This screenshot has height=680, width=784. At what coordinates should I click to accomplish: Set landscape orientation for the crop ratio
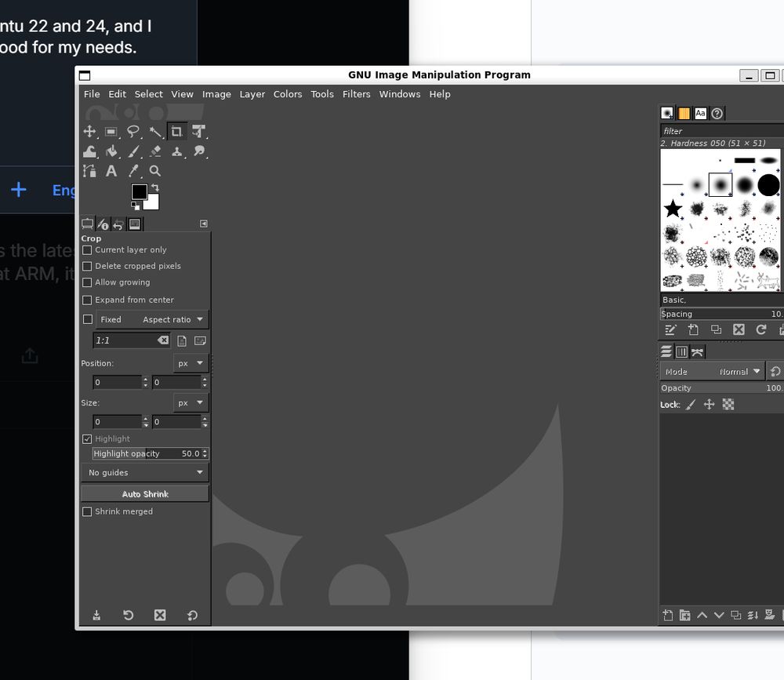[200, 340]
